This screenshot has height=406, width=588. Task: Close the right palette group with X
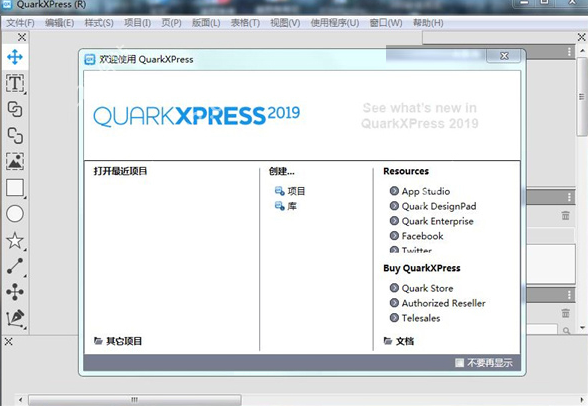coord(581,37)
